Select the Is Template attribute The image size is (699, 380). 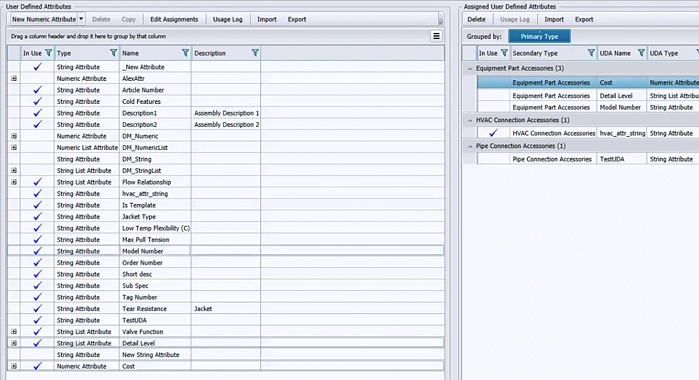pyautogui.click(x=139, y=205)
